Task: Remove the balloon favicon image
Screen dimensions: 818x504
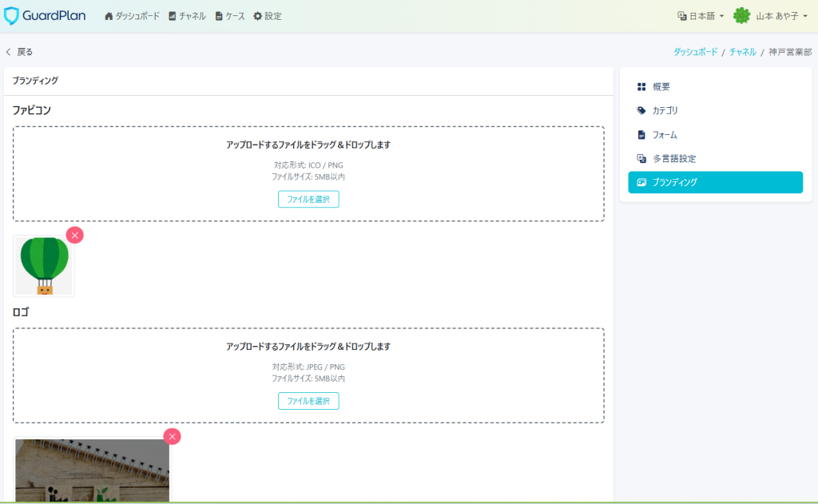Action: pyautogui.click(x=74, y=235)
